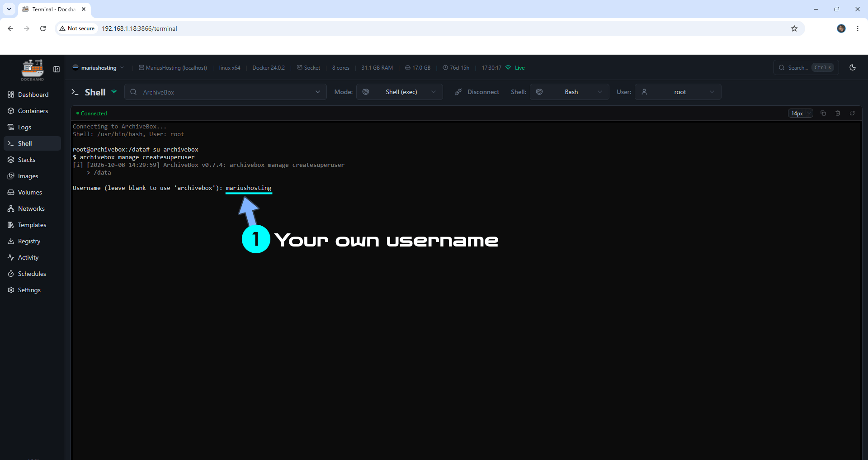
Task: Open Stacks in the sidebar
Action: coord(32,160)
